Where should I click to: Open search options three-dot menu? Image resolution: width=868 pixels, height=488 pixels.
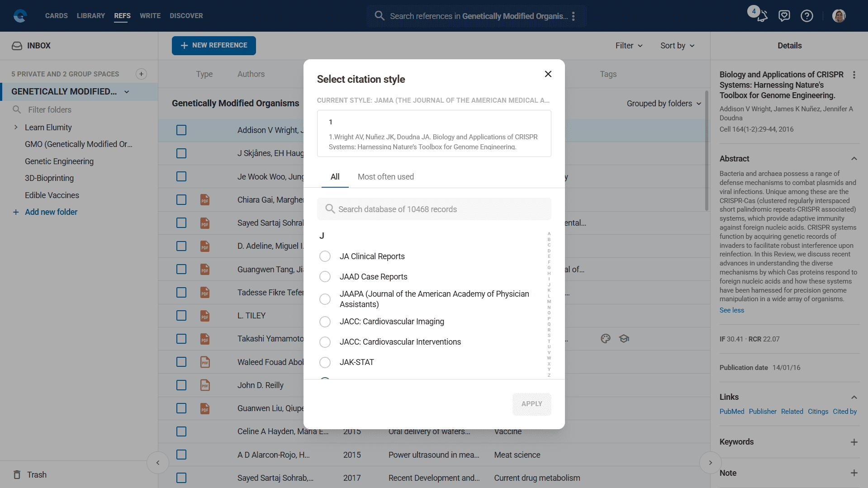pyautogui.click(x=573, y=16)
